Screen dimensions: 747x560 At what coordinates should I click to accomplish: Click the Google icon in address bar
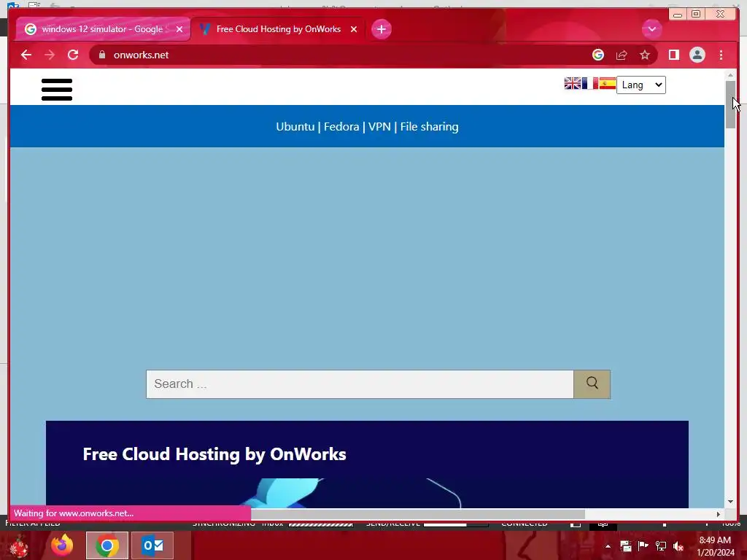[x=598, y=55]
